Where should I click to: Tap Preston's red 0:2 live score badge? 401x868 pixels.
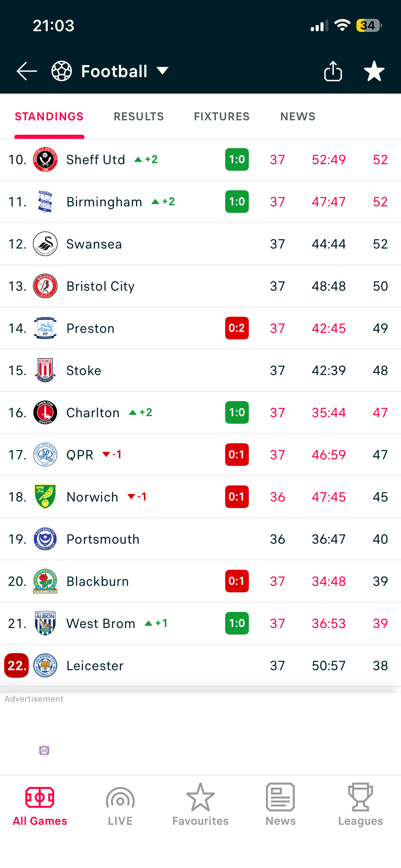(x=237, y=328)
